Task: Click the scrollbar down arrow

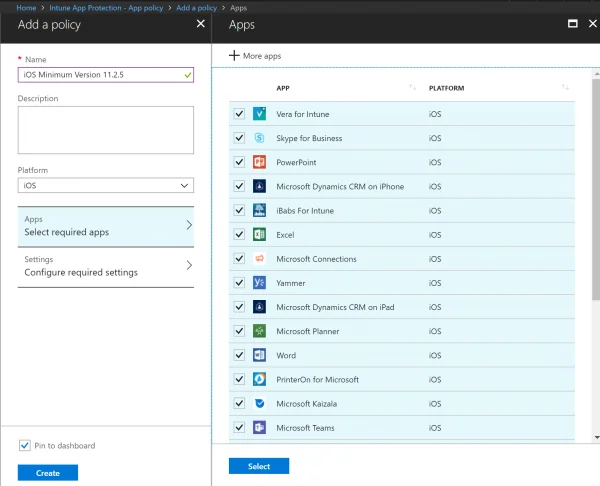Action: 597,437
